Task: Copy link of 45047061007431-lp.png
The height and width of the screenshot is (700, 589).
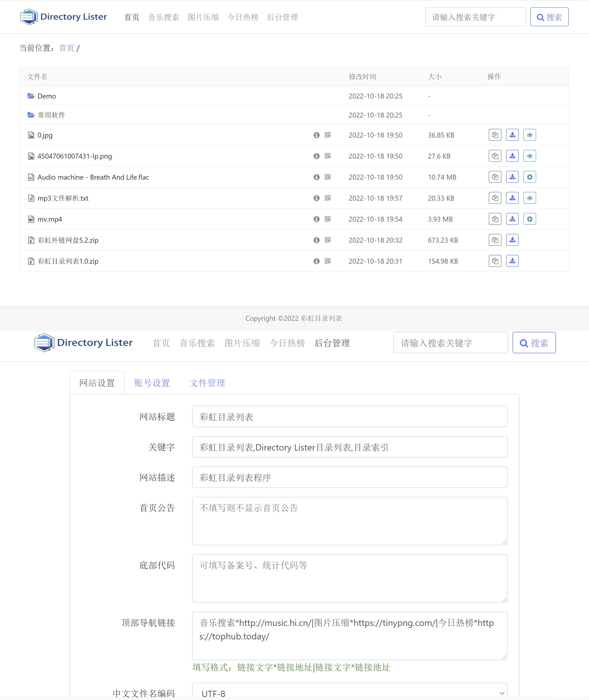Action: 495,156
